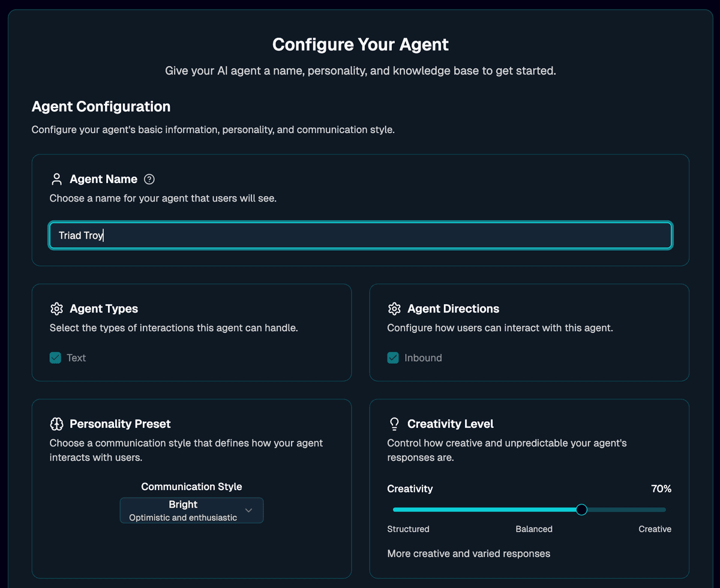Click the slider track near Creative end
This screenshot has width=720, height=588.
[x=660, y=509]
